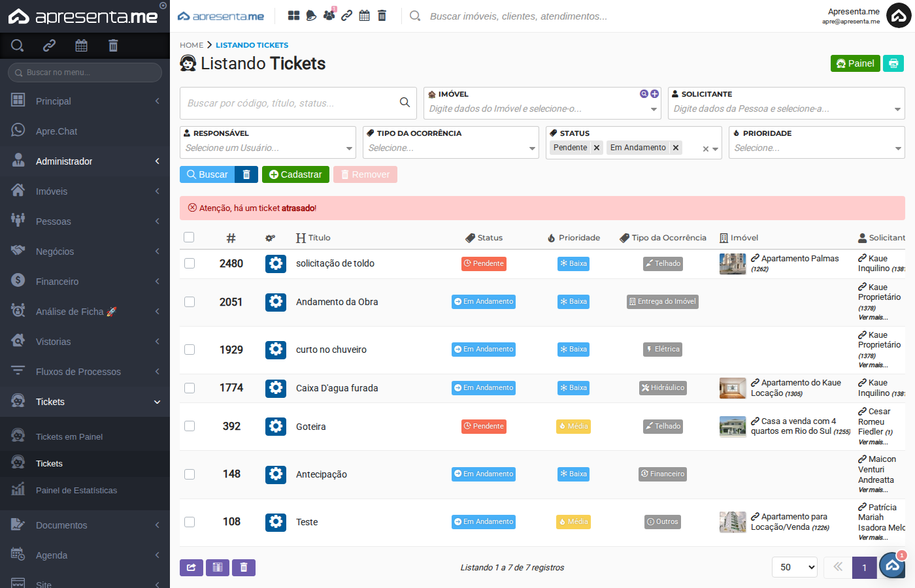
Task: Click the green Painel button
Action: [855, 63]
